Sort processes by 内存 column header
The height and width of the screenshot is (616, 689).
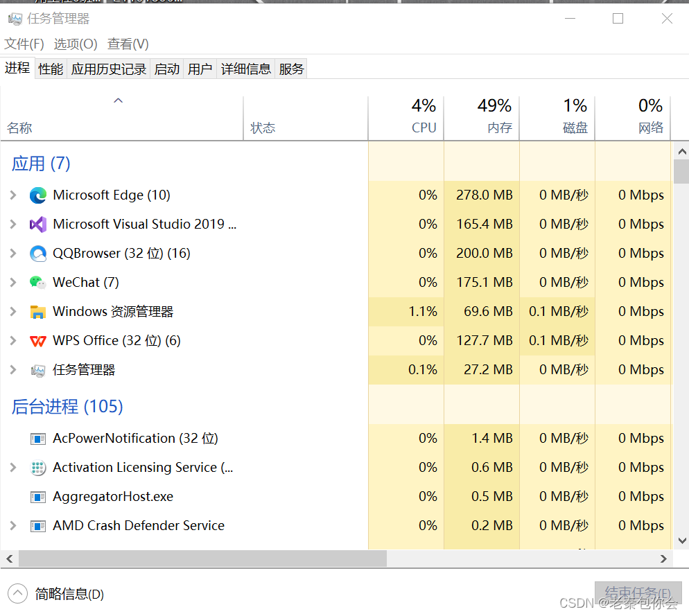[x=482, y=118]
